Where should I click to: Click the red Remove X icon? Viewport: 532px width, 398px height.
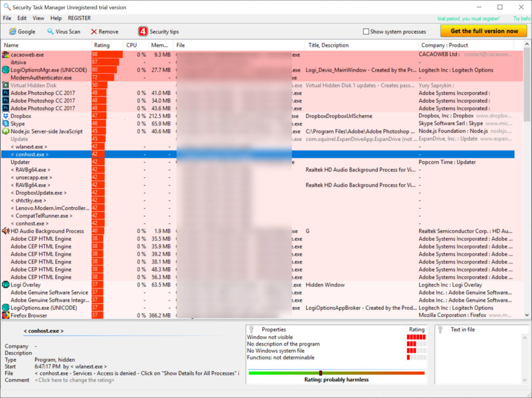94,32
